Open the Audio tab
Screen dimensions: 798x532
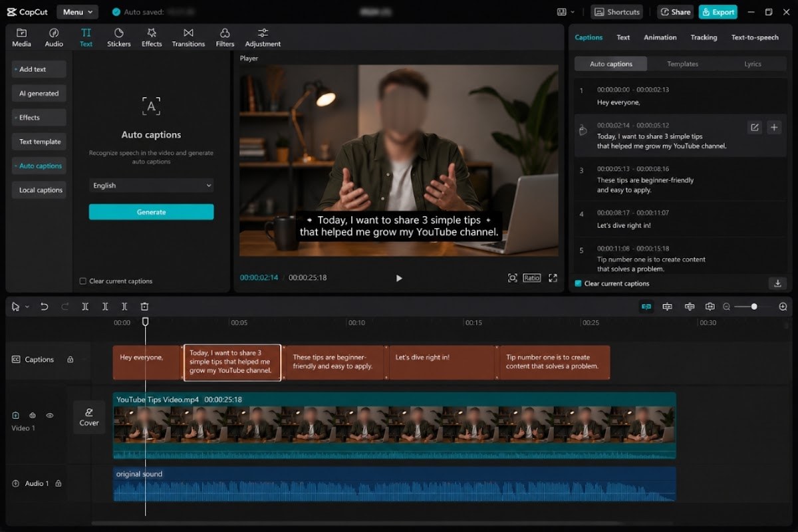(x=54, y=37)
